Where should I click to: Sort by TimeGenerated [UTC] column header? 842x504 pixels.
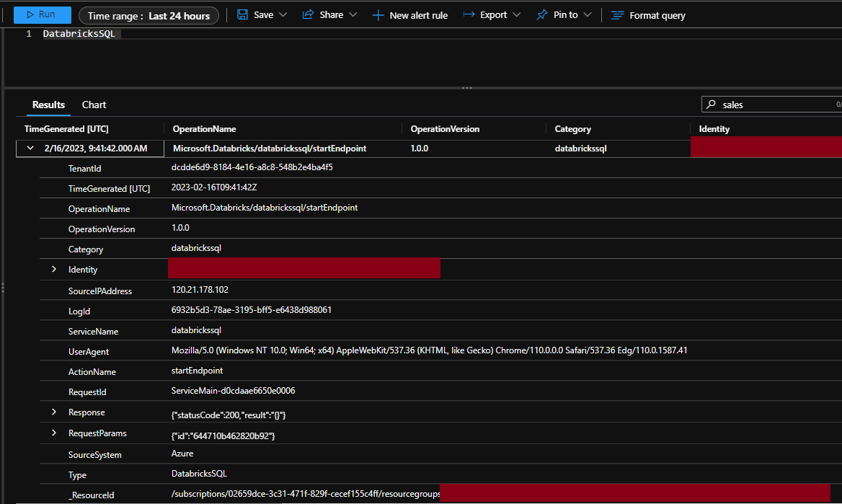(x=66, y=129)
